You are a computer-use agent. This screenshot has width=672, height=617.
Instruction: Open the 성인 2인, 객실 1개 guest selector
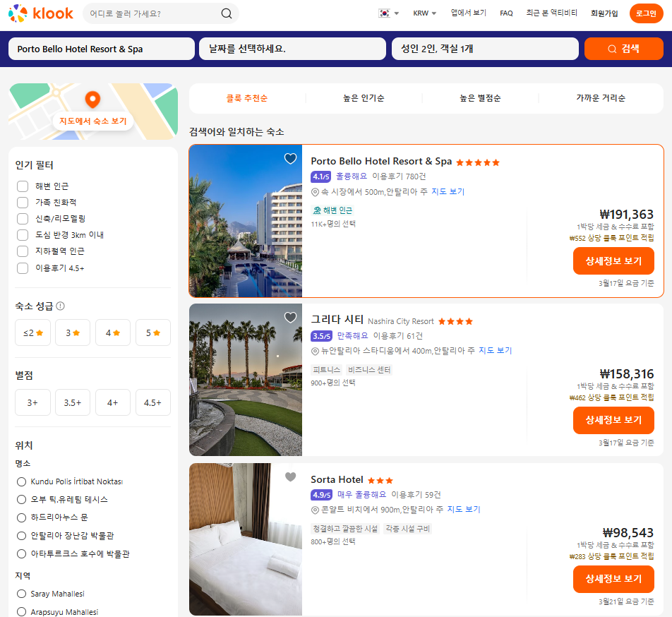coord(485,49)
